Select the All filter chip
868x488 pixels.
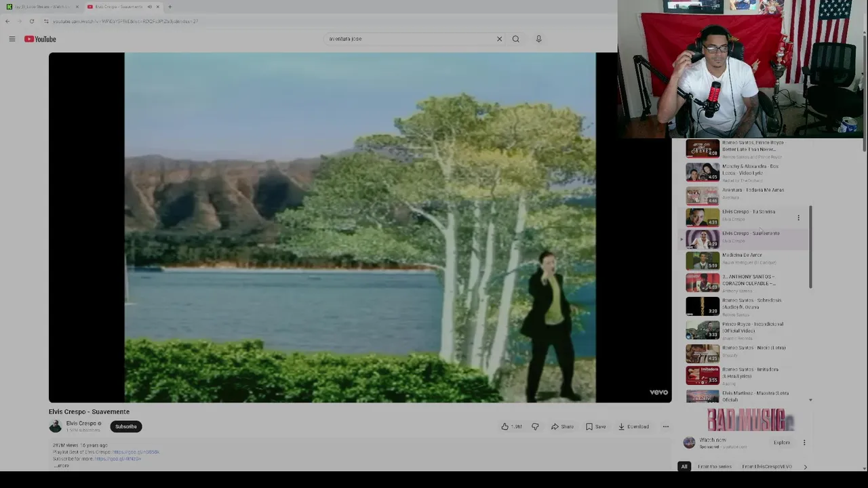pos(684,466)
